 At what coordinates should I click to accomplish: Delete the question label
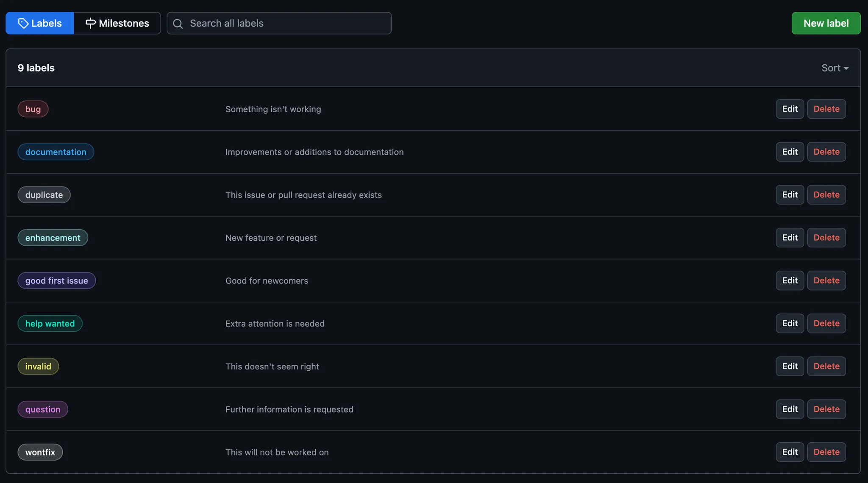click(826, 409)
